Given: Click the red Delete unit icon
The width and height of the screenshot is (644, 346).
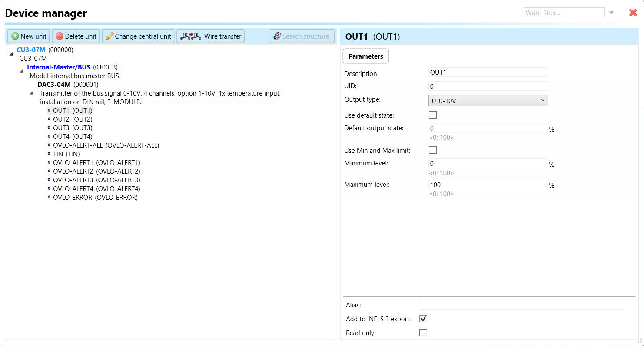Looking at the screenshot, I should pos(60,36).
